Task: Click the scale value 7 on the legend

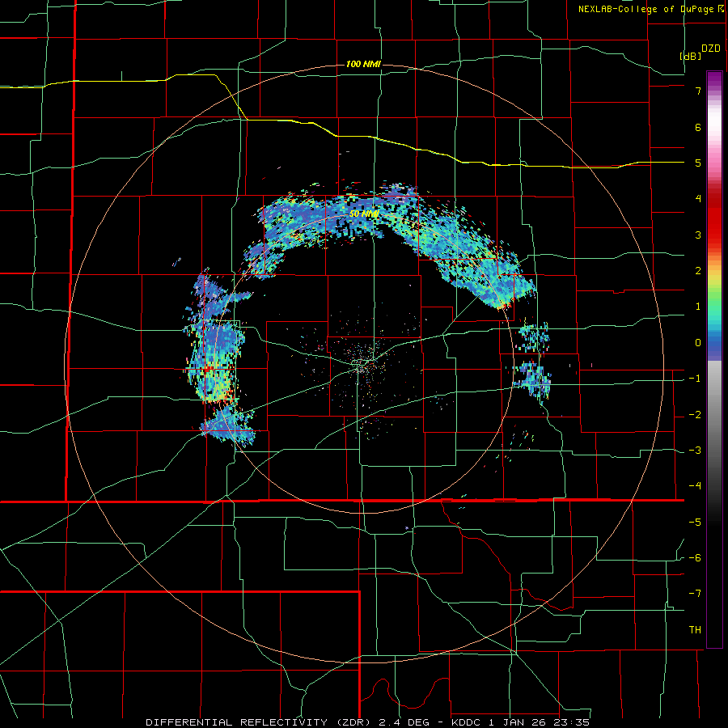Action: pyautogui.click(x=698, y=91)
